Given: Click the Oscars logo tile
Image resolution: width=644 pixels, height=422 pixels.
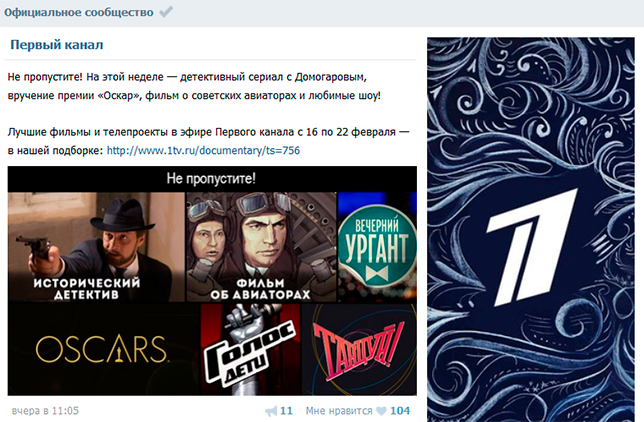Looking at the screenshot, I should coord(104,349).
